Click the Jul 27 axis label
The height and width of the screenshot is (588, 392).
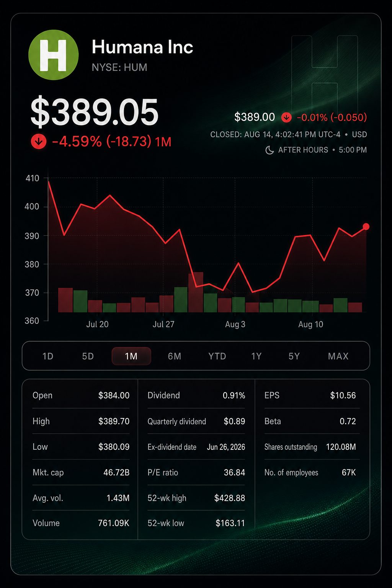[163, 324]
